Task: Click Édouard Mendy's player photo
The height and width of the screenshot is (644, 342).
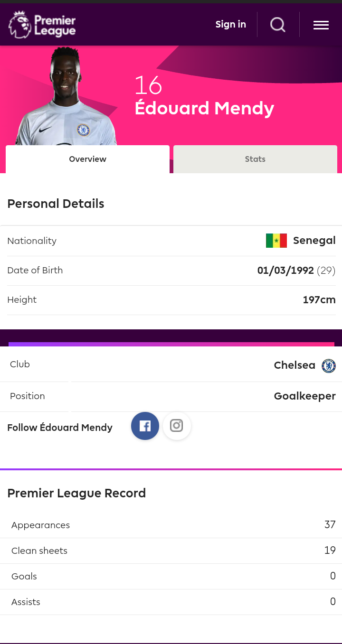Action: click(66, 96)
